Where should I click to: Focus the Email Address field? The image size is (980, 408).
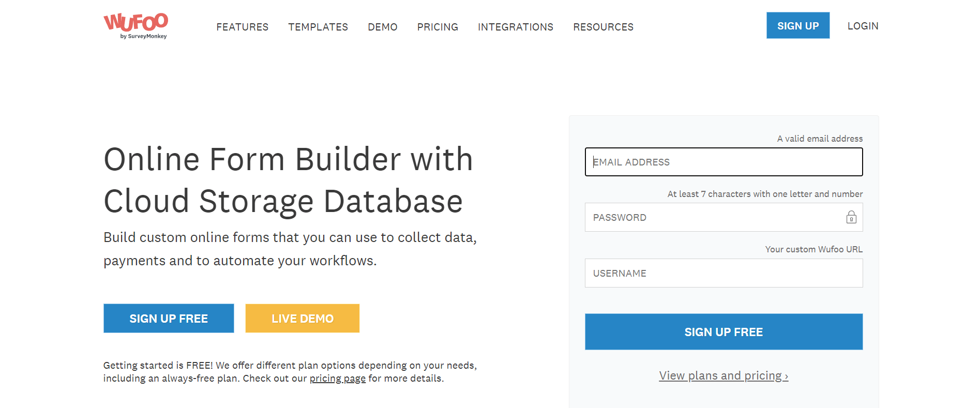click(x=723, y=162)
